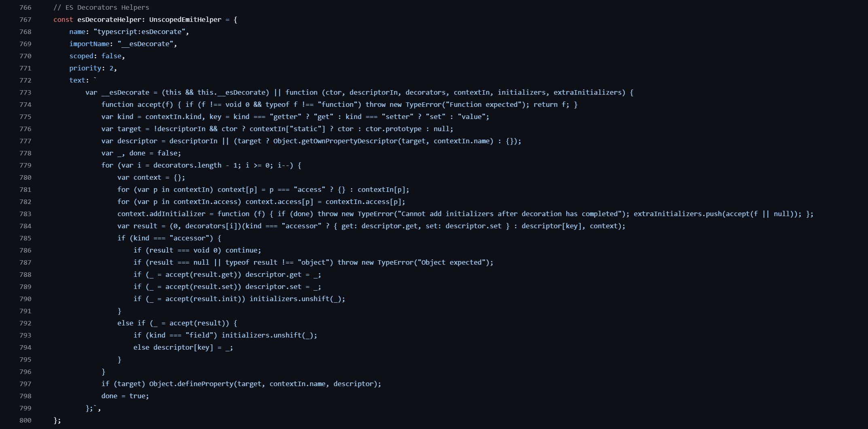Viewport: 868px width, 429px height.
Task: Select line number 773 in the gutter
Action: 25,92
